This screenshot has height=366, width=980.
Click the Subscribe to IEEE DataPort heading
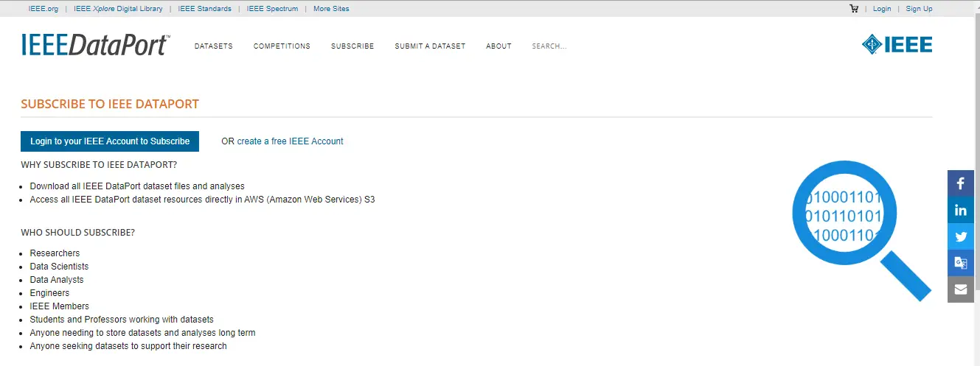(110, 104)
